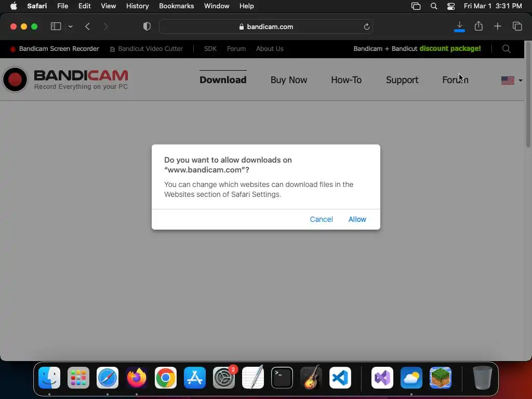Open Firefox from the Dock
The height and width of the screenshot is (399, 532).
click(137, 377)
